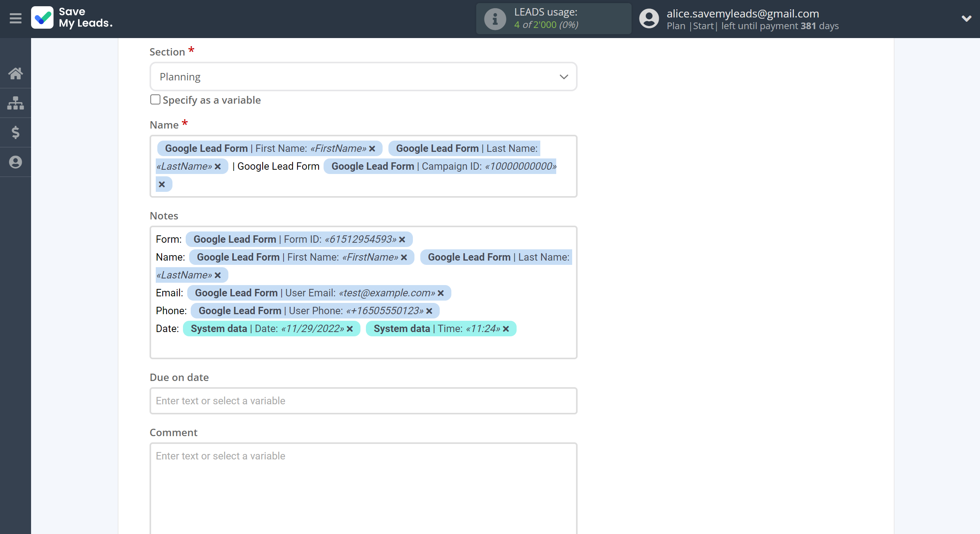The height and width of the screenshot is (534, 980).
Task: Click the LEADS usage info icon
Action: tap(495, 19)
